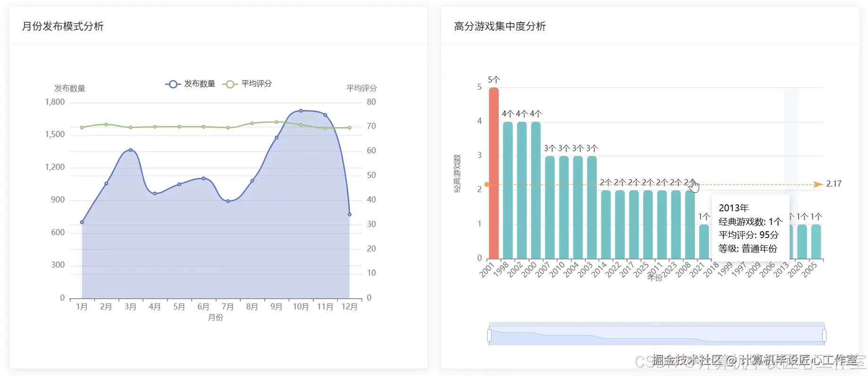868x377 pixels.
Task: Grab the right handle of zoom slider
Action: click(824, 335)
